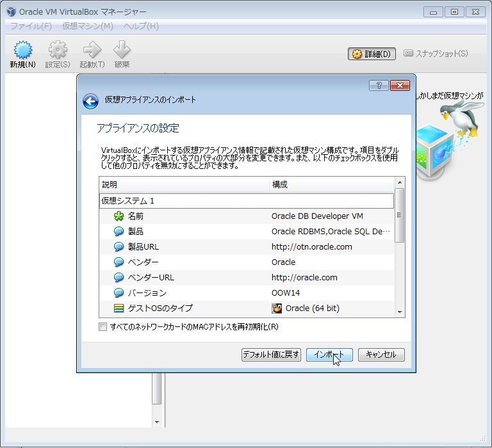This screenshot has height=448, width=492.
Task: Click the 構成 column header
Action: coord(332,185)
